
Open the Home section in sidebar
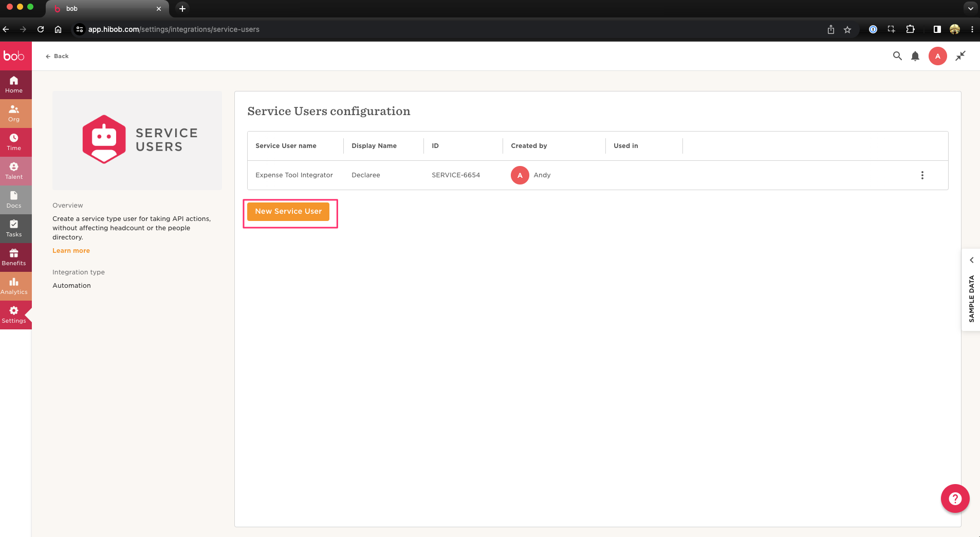point(14,84)
